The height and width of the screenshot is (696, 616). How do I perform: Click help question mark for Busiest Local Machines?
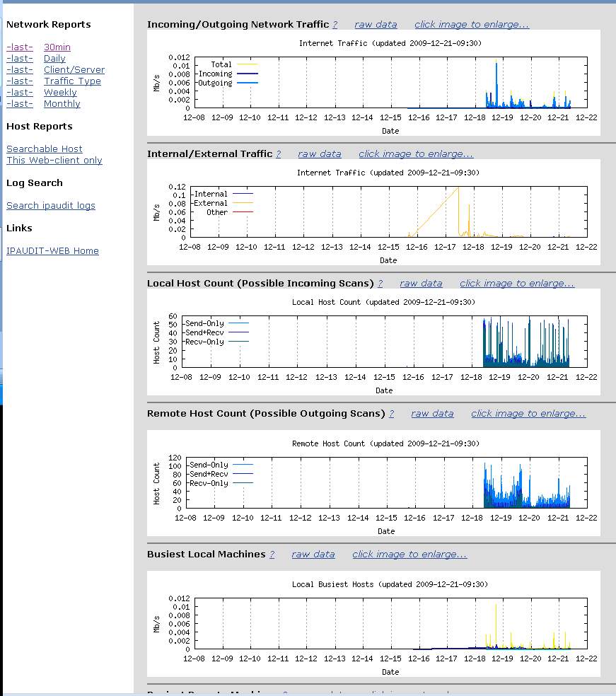click(272, 555)
